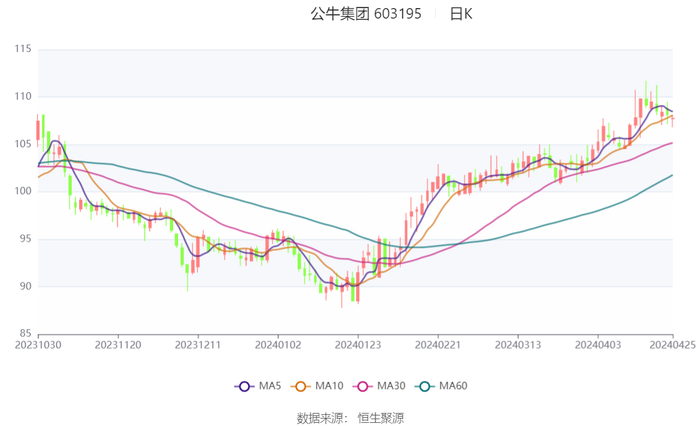Click the 115 value on the price axis

click(22, 49)
